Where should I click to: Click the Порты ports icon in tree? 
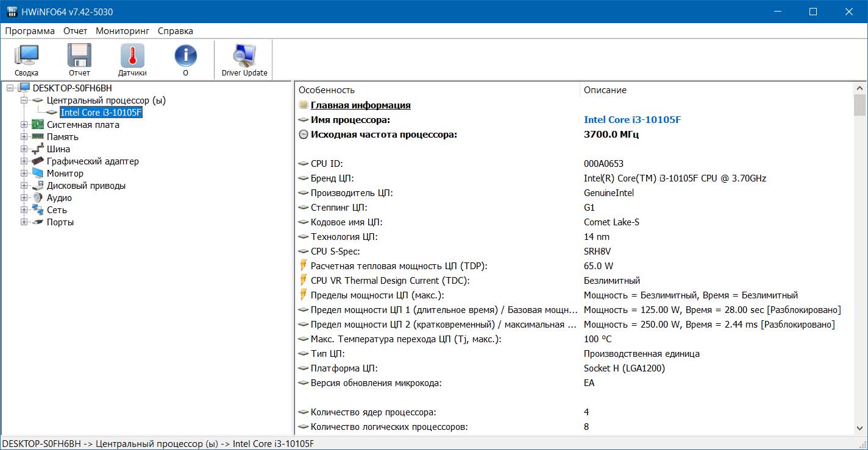click(38, 222)
